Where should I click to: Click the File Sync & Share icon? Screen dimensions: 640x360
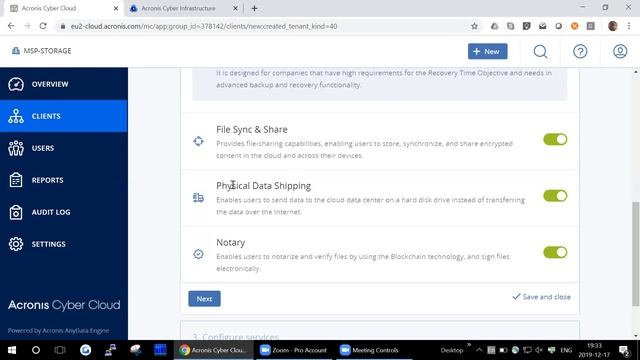point(198,141)
